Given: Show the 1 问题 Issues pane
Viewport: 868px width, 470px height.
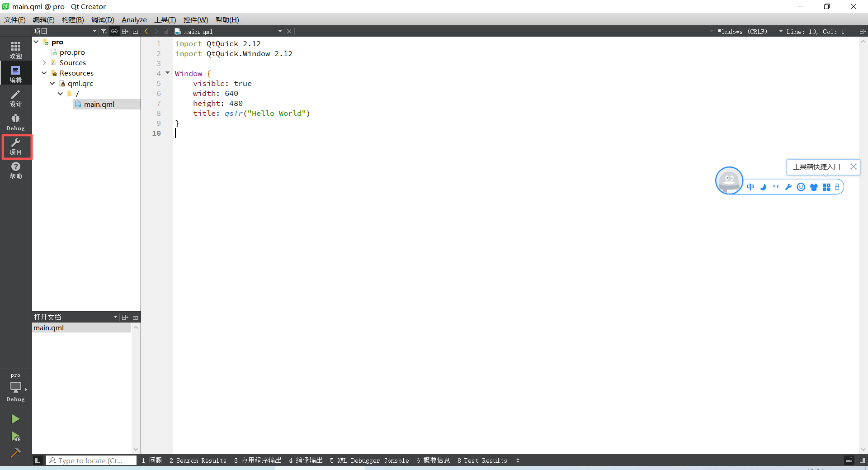Looking at the screenshot, I should point(152,461).
